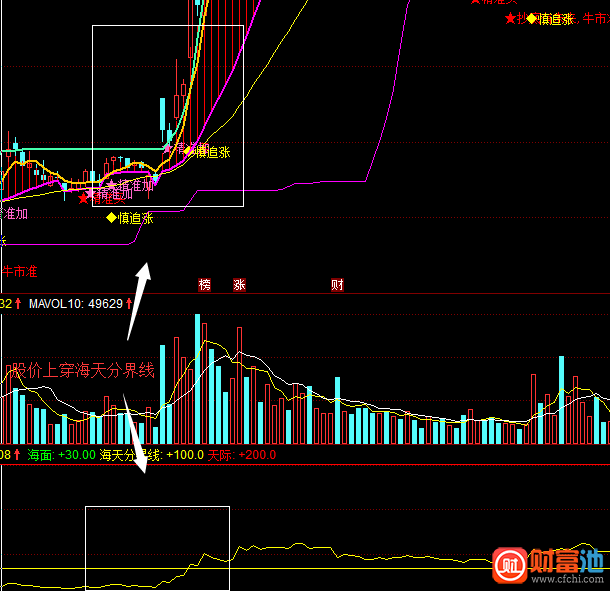610x591 pixels.
Task: Click the 海天分界线: +100.0 label
Action: point(152,454)
